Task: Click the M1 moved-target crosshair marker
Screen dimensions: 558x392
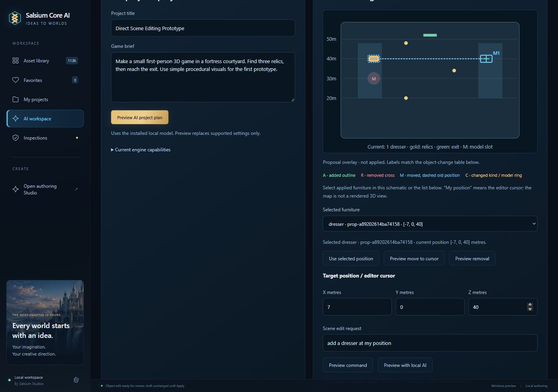Action: (486, 59)
